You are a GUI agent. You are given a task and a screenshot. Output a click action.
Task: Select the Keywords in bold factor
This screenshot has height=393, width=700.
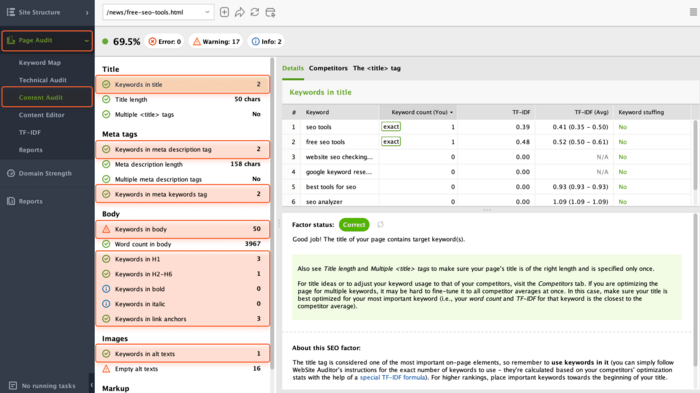click(183, 289)
